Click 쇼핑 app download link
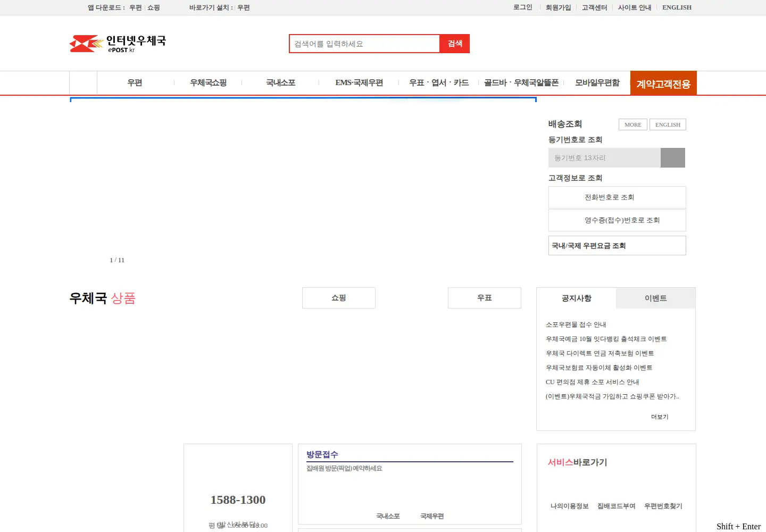 point(154,7)
